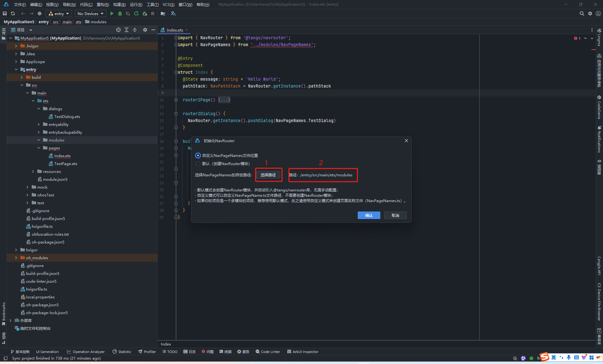Image resolution: width=603 pixels, height=364 pixels.
Task: Fold the router2Dialog method in gutter
Action: point(176,114)
